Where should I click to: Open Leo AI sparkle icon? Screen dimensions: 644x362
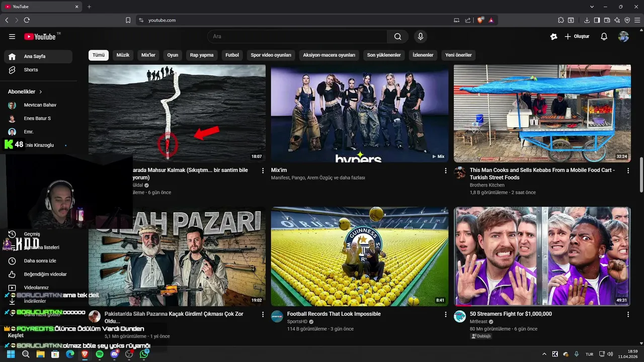click(x=617, y=20)
